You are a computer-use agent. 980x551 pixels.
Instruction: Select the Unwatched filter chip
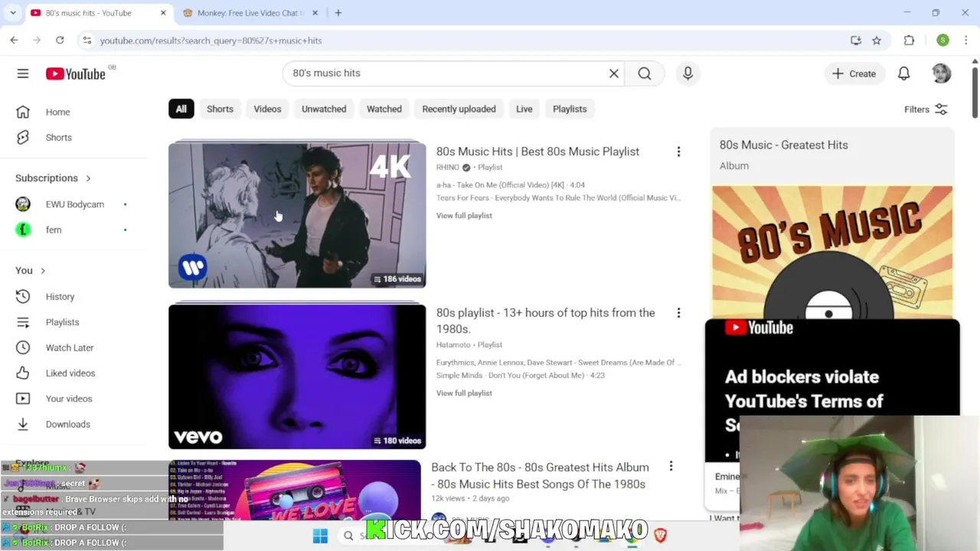[324, 109]
